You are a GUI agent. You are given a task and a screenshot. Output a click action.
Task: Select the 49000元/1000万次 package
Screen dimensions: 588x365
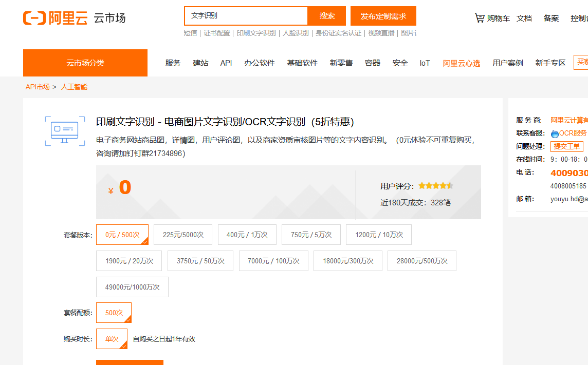(133, 287)
